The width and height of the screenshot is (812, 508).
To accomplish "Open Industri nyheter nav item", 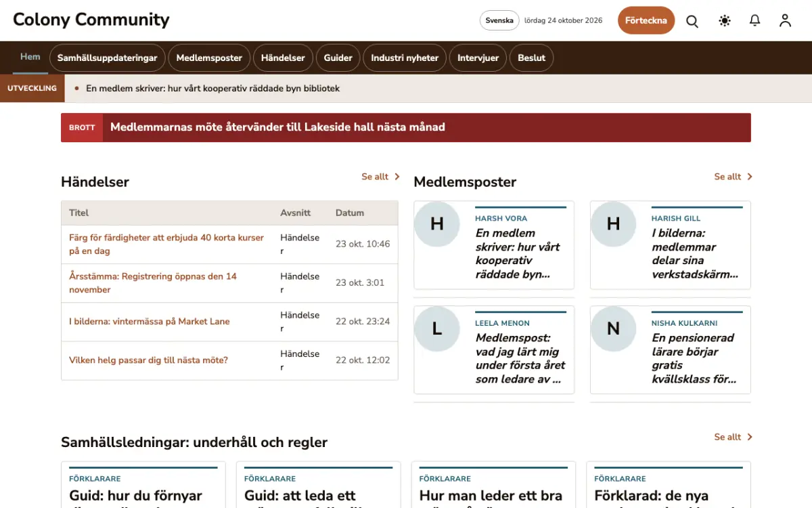I will pos(405,58).
